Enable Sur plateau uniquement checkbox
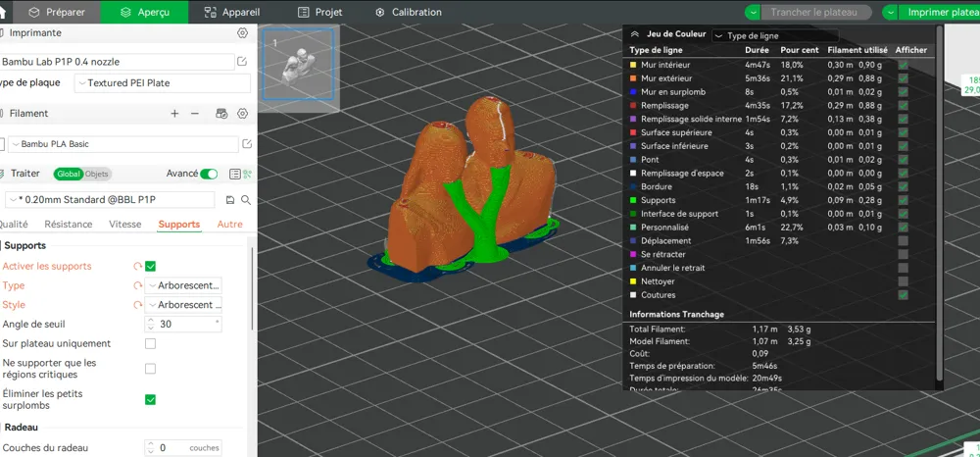This screenshot has height=457, width=980. (x=151, y=344)
